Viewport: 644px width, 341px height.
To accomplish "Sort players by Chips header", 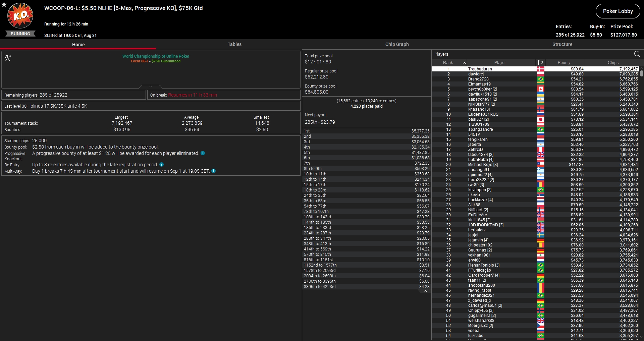I will coord(613,63).
